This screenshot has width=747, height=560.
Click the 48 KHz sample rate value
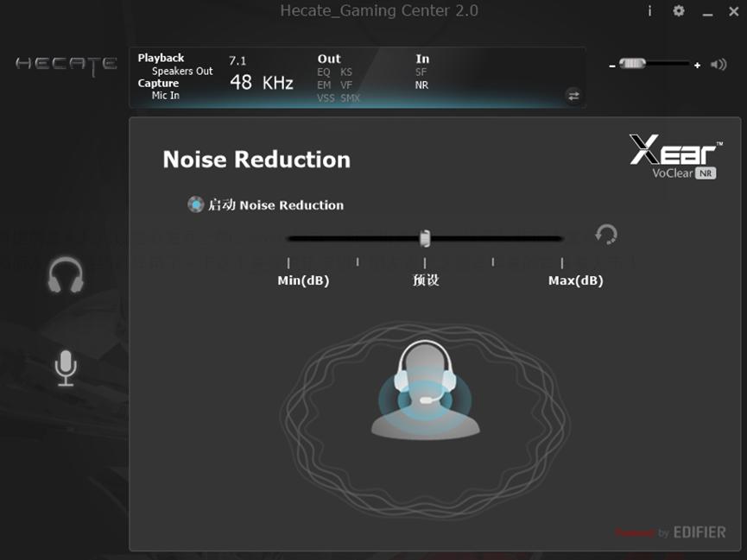pyautogui.click(x=262, y=83)
